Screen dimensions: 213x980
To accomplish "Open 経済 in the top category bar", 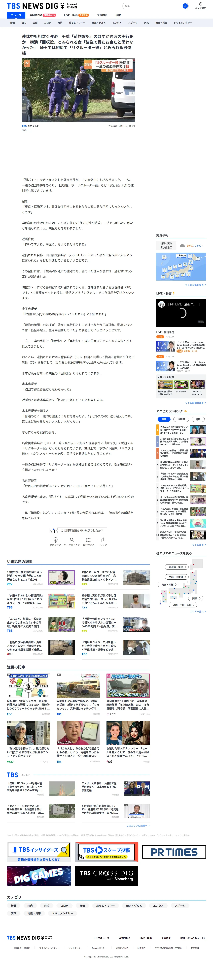I will (x=60, y=23).
